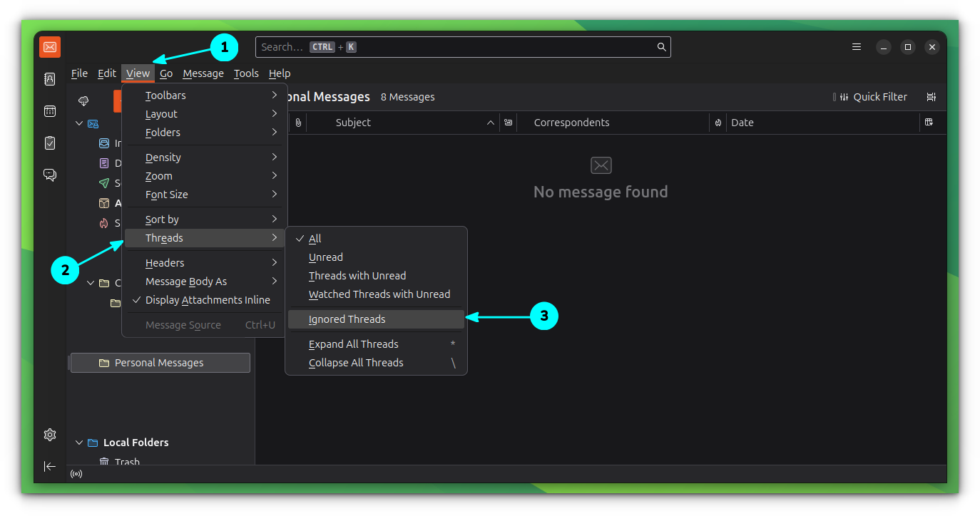This screenshot has width=980, height=516.
Task: Collapse the Local Folders tree
Action: click(x=78, y=442)
